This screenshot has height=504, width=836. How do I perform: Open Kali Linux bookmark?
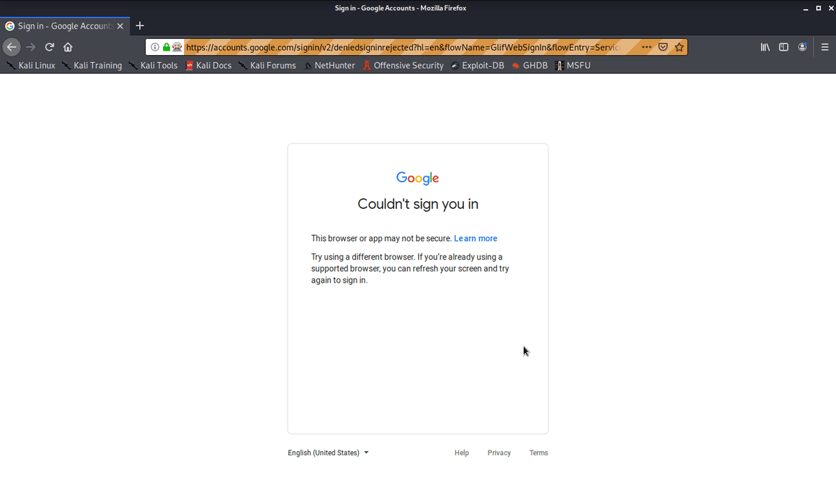point(31,65)
